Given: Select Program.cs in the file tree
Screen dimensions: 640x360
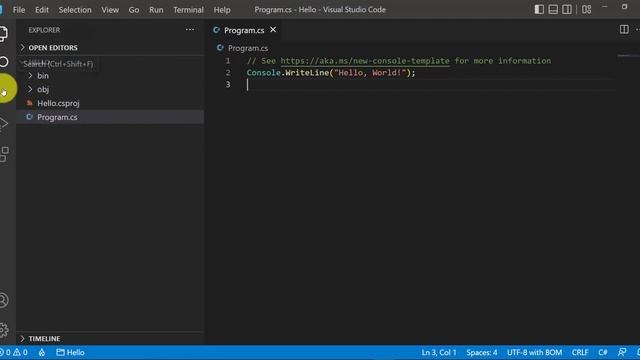Looking at the screenshot, I should [x=110, y=117].
